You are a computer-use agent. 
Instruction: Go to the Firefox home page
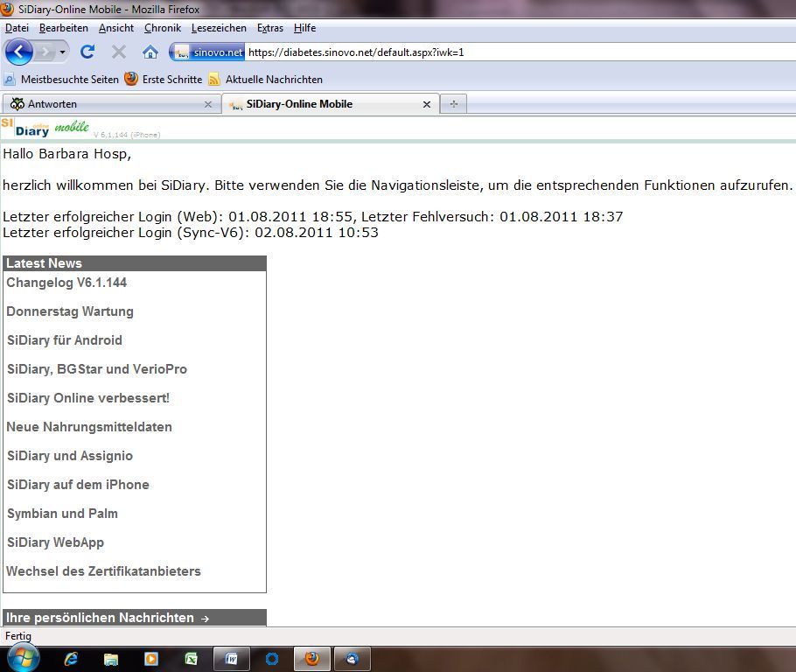click(x=150, y=52)
